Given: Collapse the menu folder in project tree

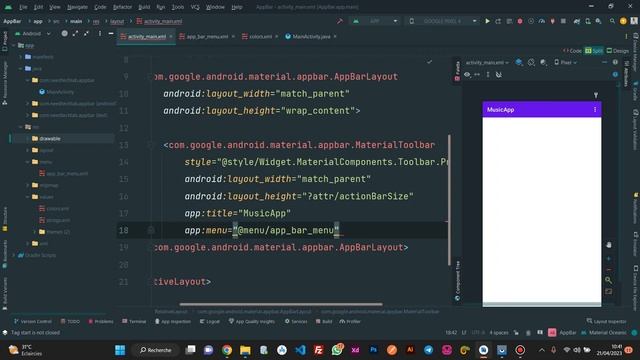Looking at the screenshot, I should [28, 162].
